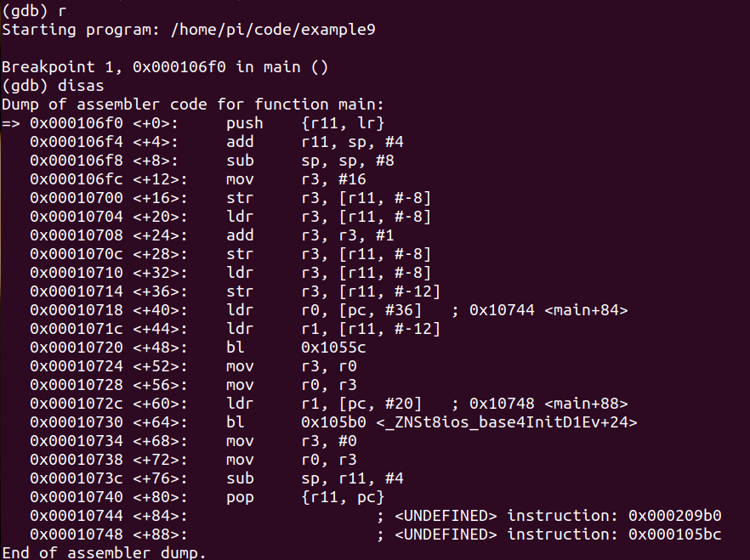Click the 'Breakpoint 1' message text

coord(60,67)
